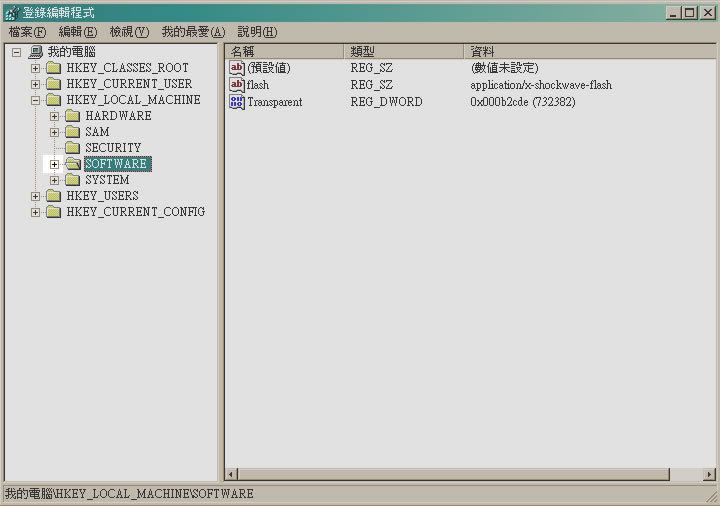720x506 pixels.
Task: Click the REG_DWORD type cell
Action: pyautogui.click(x=386, y=102)
